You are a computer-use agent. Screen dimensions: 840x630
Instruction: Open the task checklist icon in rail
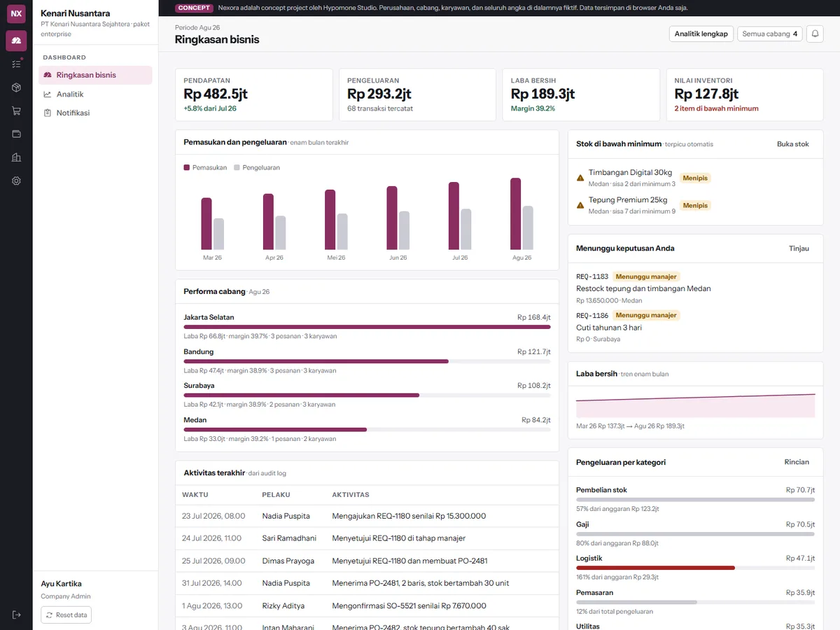pos(16,64)
